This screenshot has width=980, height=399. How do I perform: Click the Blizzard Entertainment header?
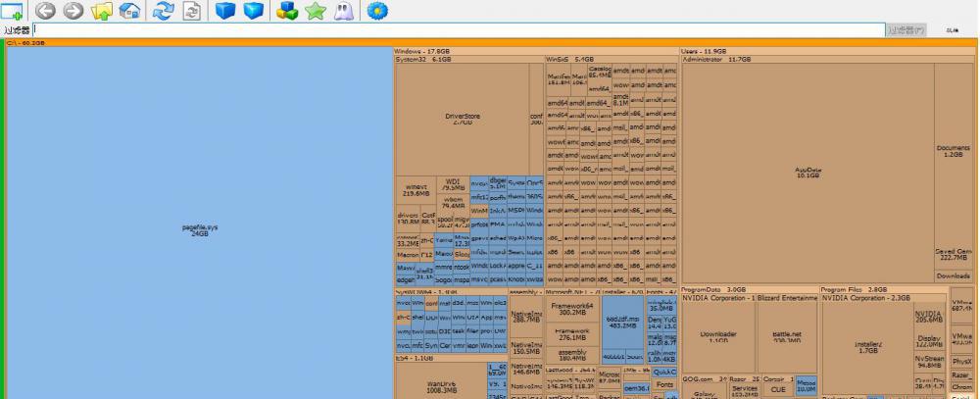(x=787, y=298)
